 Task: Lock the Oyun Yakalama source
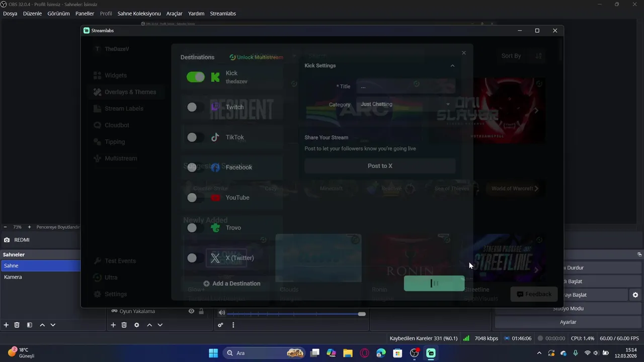pyautogui.click(x=201, y=311)
